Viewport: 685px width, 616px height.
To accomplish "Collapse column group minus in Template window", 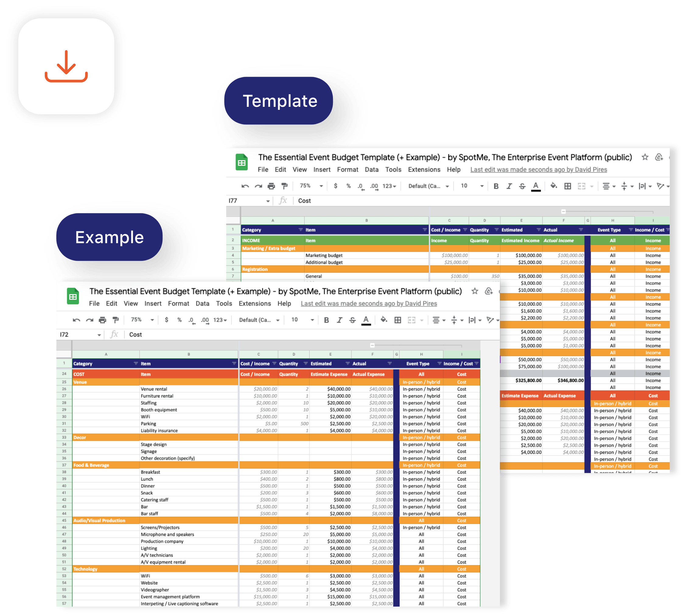I will pos(564,212).
